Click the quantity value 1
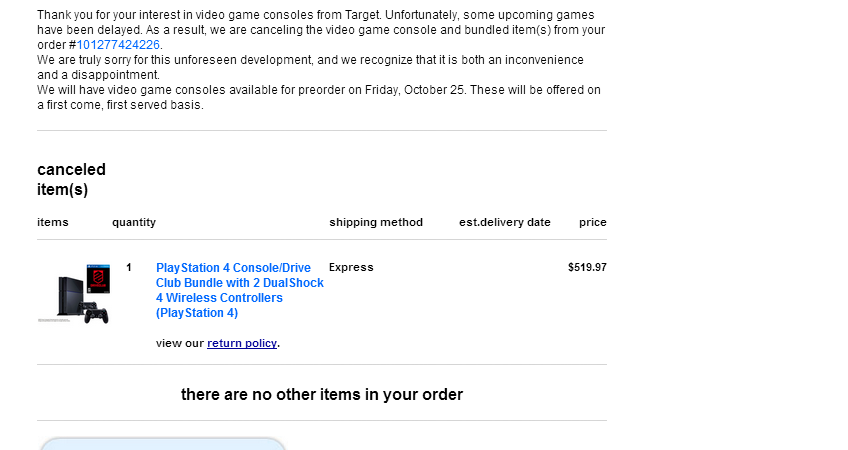Image resolution: width=848 pixels, height=450 pixels. point(129,267)
